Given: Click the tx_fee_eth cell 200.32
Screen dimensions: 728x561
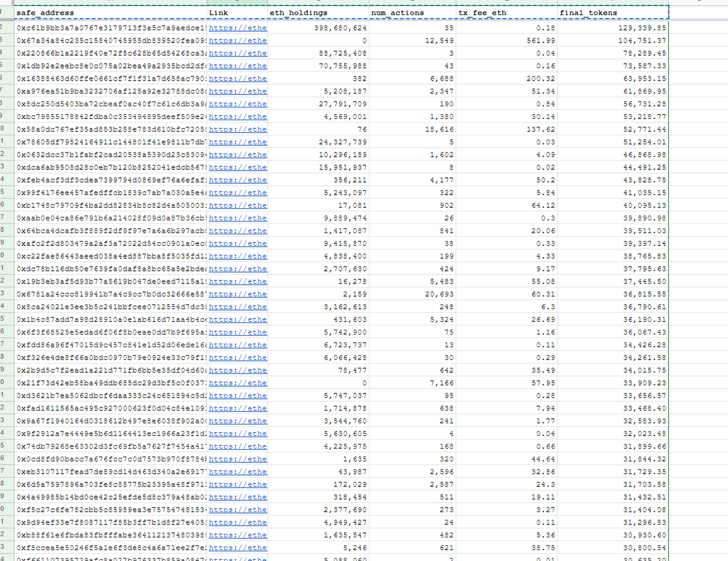Looking at the screenshot, I should (507, 78).
